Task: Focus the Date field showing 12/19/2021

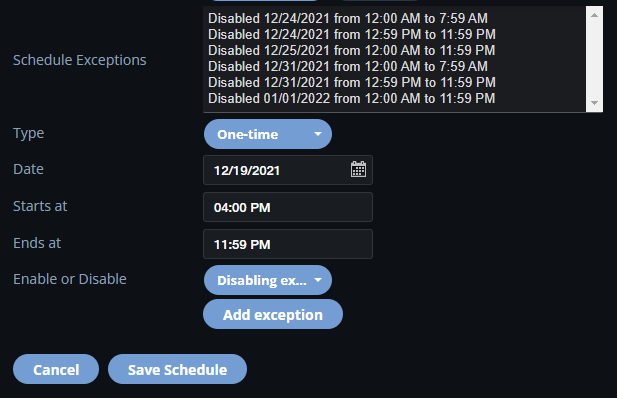Action: click(288, 170)
